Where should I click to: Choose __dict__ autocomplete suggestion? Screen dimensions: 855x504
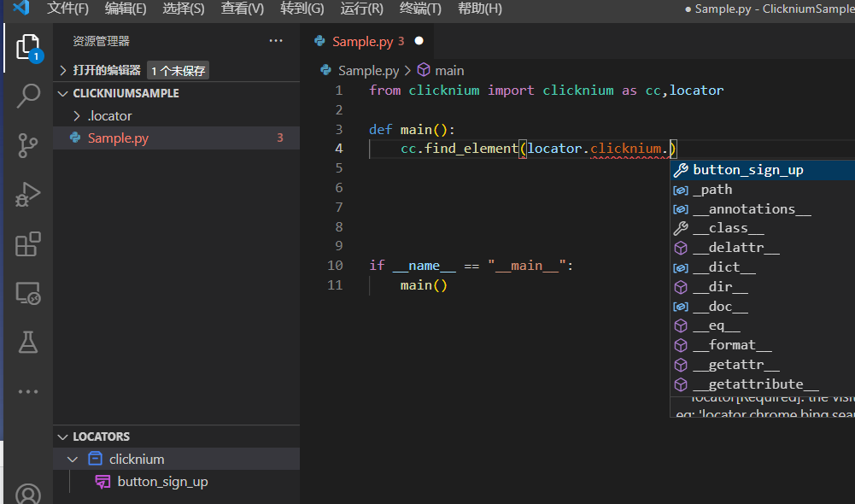tap(762, 267)
